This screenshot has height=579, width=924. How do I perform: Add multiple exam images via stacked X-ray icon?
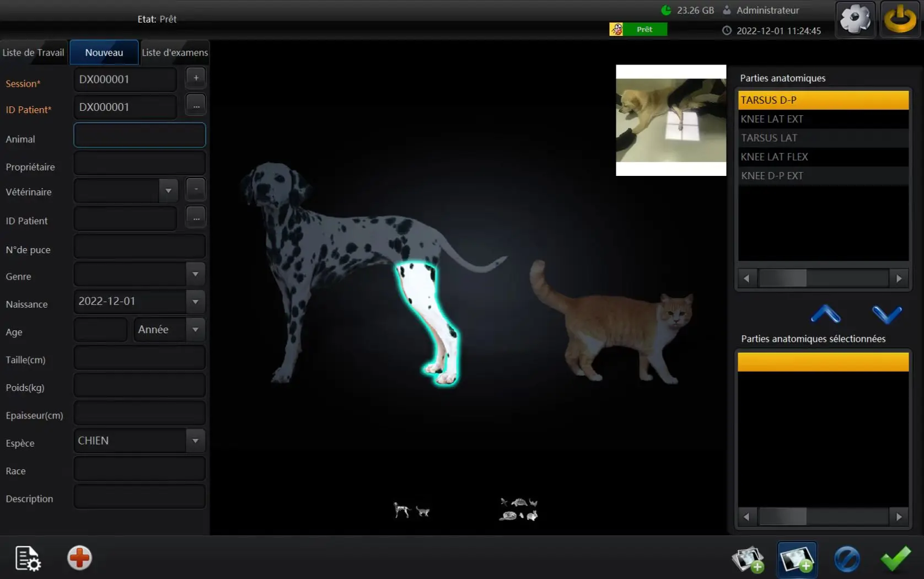tap(748, 559)
